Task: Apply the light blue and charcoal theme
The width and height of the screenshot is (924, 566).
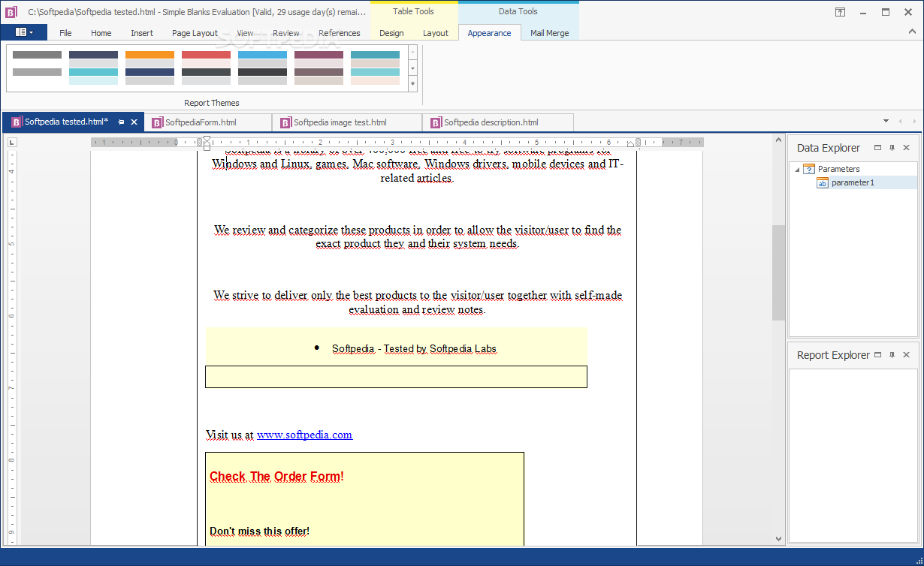Action: [x=263, y=67]
